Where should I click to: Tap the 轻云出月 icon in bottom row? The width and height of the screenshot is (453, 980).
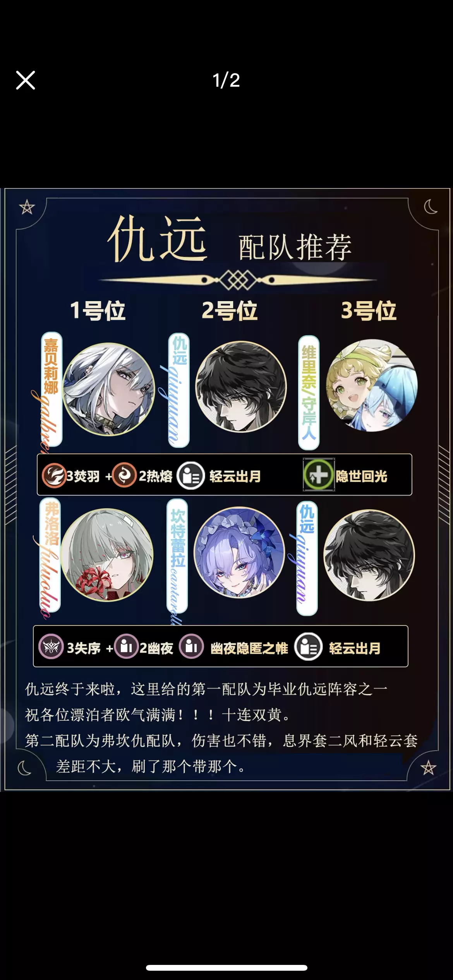point(309,647)
